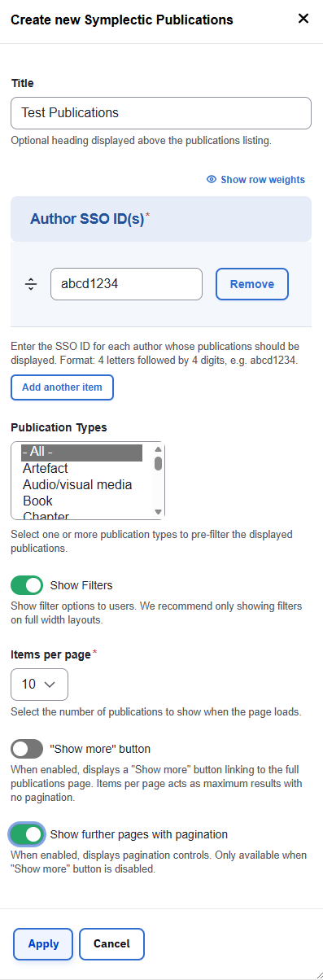Grab the drag handle next to abcd1234
323x980 pixels.
(x=31, y=284)
